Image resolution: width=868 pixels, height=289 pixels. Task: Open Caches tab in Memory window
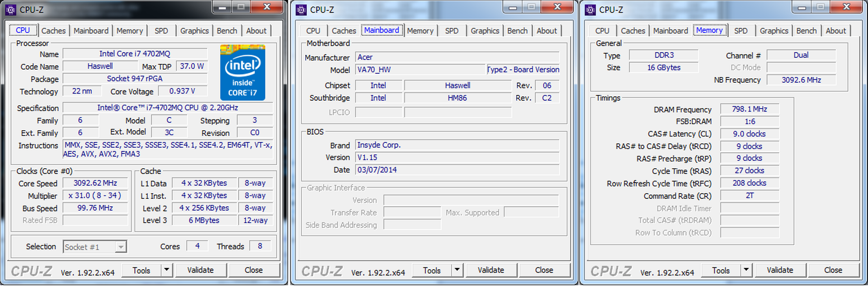633,31
